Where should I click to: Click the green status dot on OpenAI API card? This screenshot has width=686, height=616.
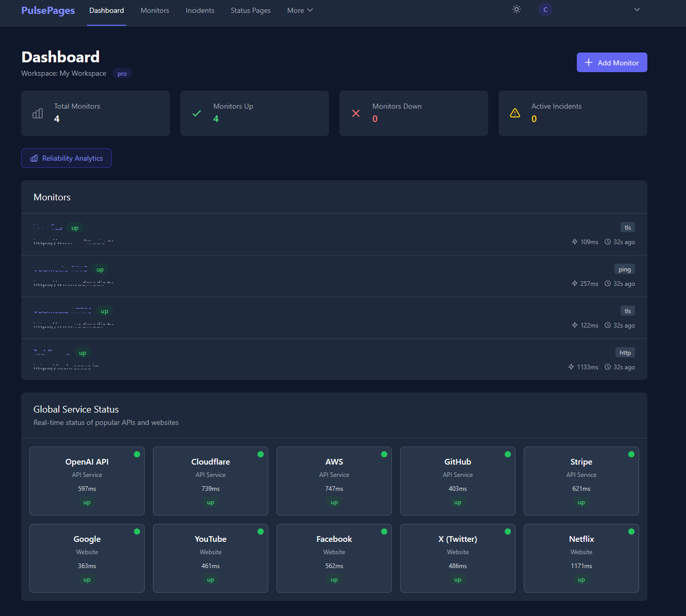137,454
